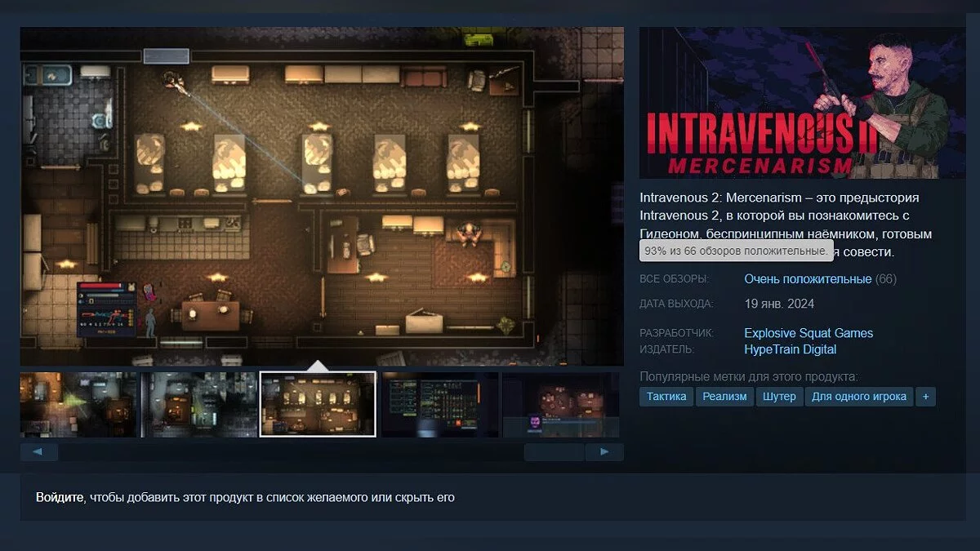Open the large main gameplay screenshot
980x551 pixels.
[x=322, y=196]
